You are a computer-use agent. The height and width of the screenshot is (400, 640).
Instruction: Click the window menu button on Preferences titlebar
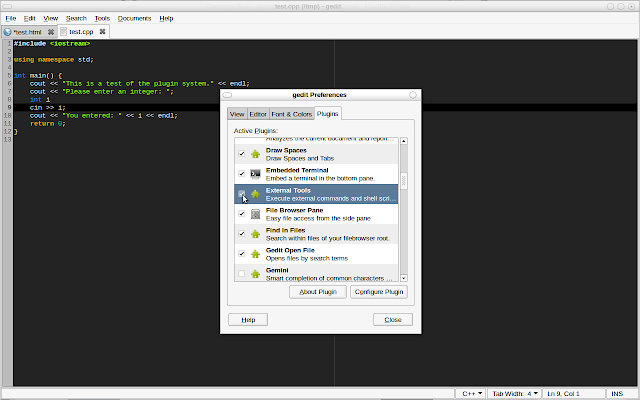click(227, 95)
